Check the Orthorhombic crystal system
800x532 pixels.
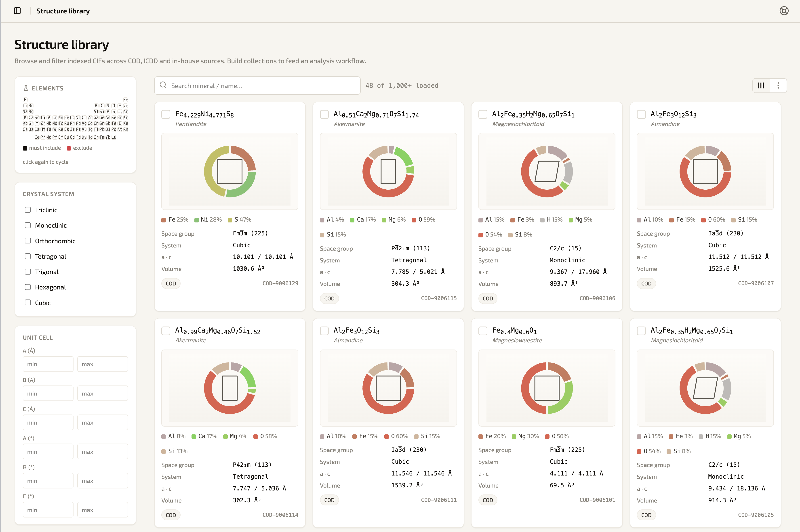[x=28, y=241]
